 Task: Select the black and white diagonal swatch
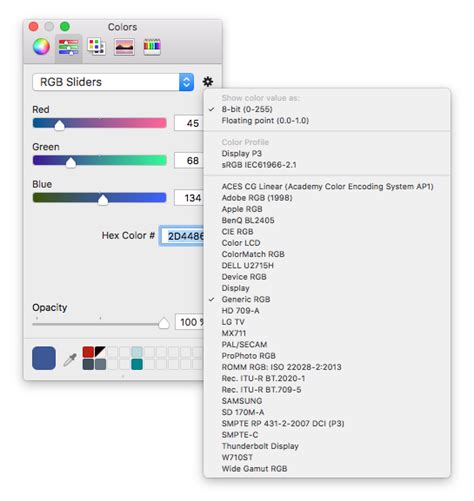click(100, 352)
